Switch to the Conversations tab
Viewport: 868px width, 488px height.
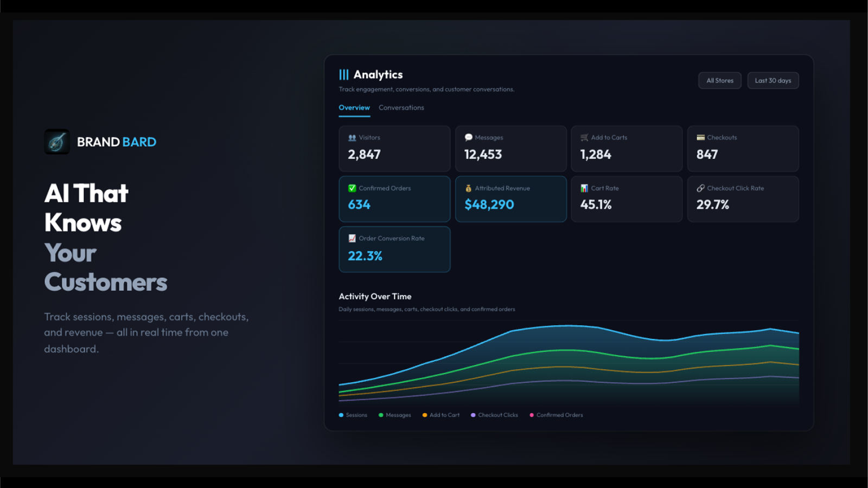[401, 108]
